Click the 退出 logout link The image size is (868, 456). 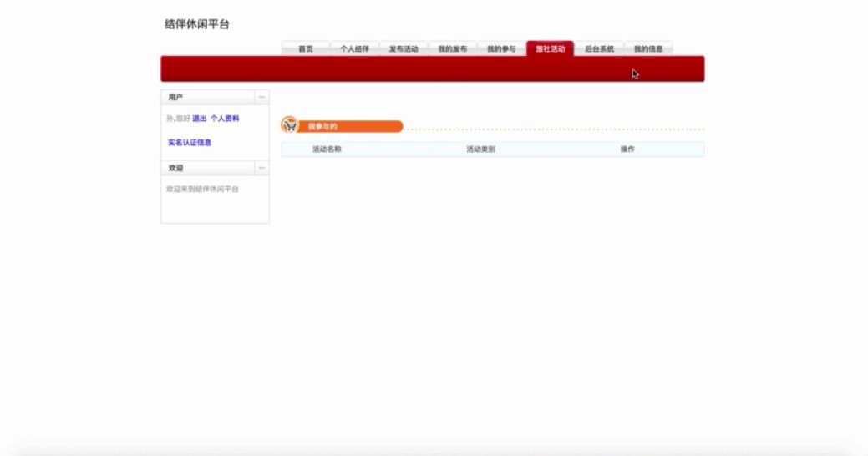pos(200,119)
